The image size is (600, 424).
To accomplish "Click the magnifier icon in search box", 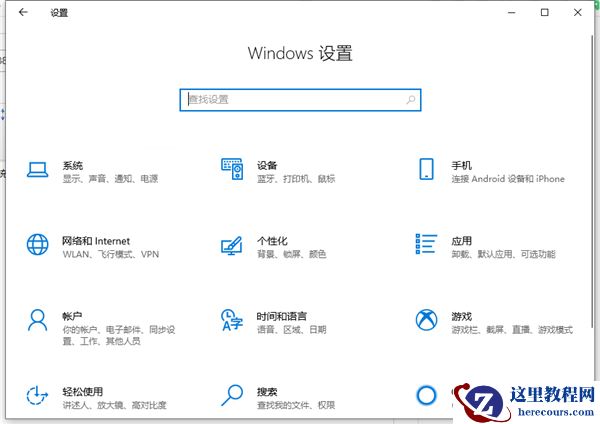I will [411, 100].
